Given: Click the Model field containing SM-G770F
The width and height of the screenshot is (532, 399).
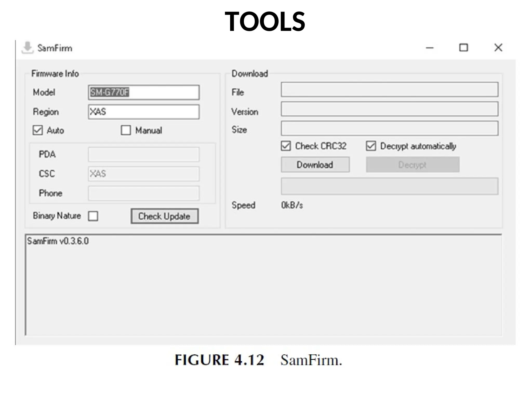Looking at the screenshot, I should click(144, 92).
